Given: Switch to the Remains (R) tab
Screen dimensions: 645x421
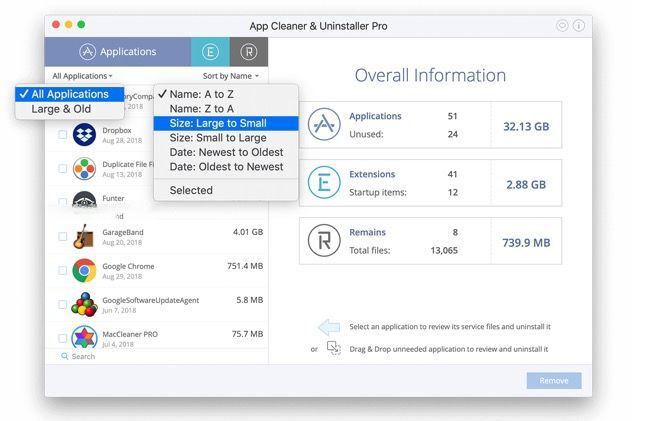Looking at the screenshot, I should [249, 52].
